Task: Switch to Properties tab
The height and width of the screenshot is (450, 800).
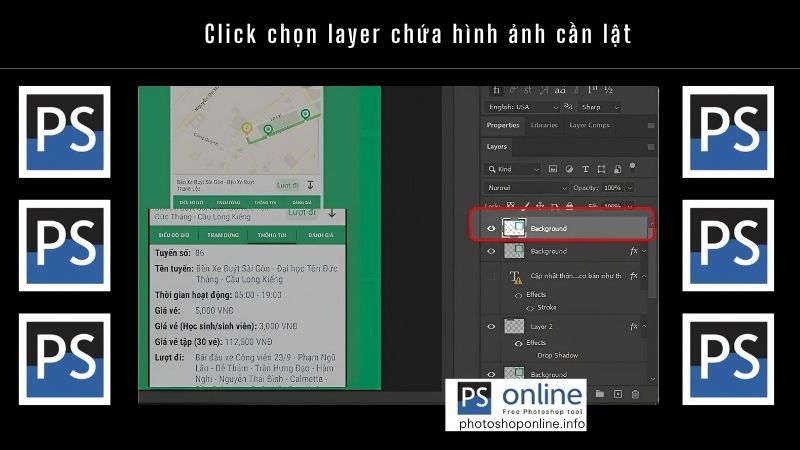Action: (x=503, y=125)
